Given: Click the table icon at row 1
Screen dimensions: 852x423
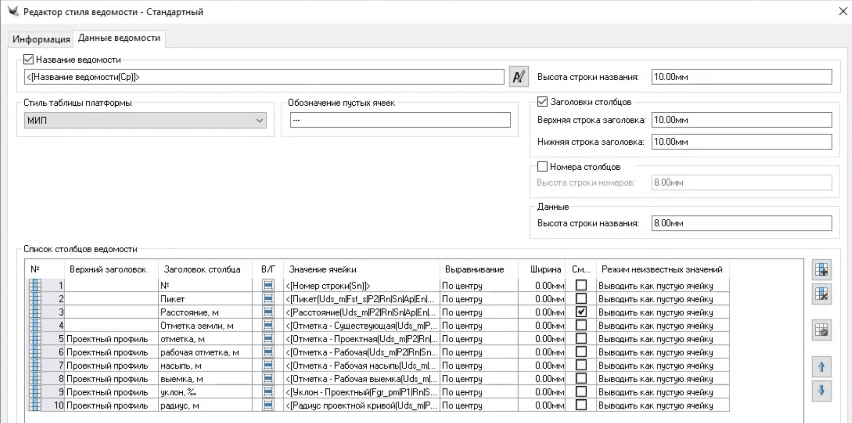Looking at the screenshot, I should point(34,285).
